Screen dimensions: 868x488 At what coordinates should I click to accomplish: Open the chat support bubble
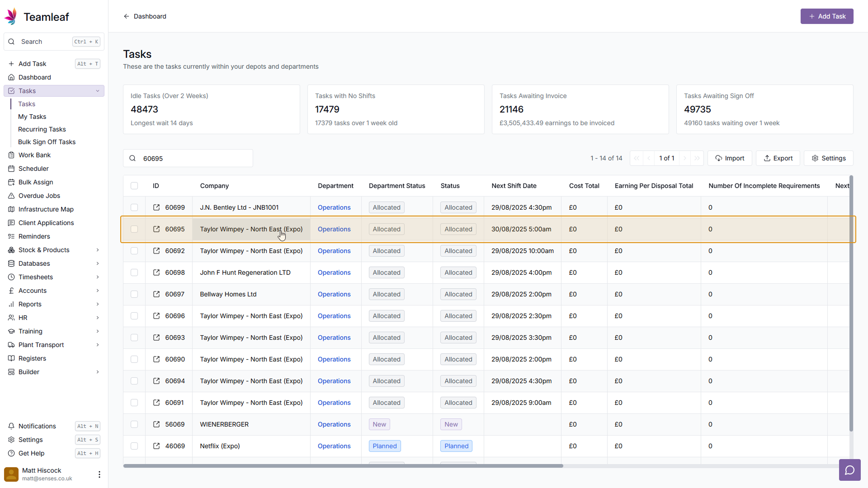(x=849, y=470)
